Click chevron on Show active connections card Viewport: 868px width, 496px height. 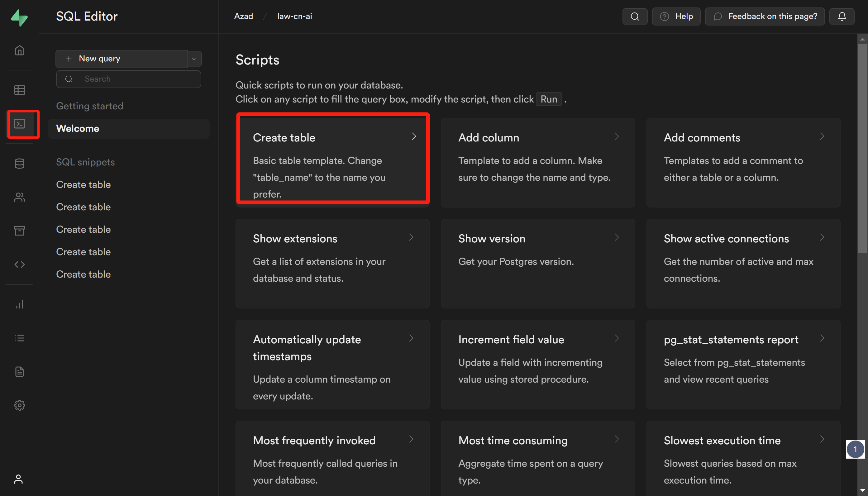pos(822,237)
